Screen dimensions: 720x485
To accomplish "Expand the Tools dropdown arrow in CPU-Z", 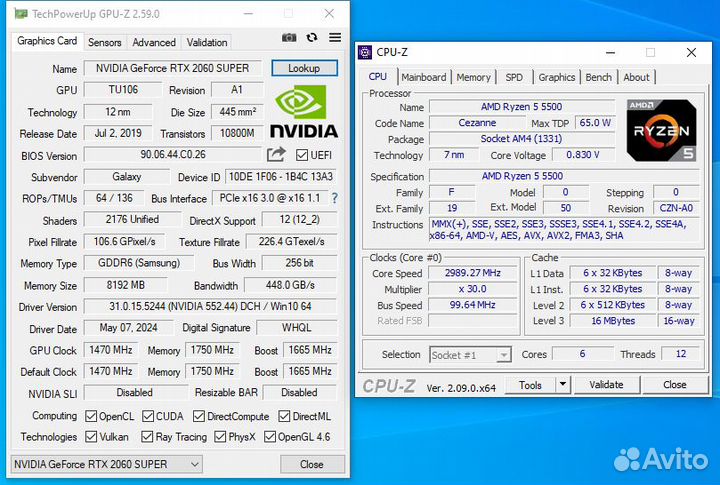I will (x=563, y=384).
